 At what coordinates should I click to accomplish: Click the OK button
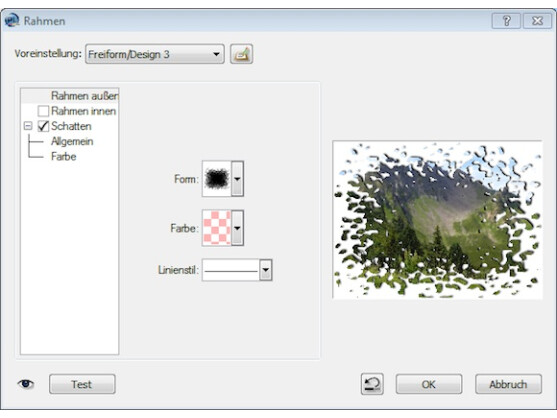[x=429, y=384]
